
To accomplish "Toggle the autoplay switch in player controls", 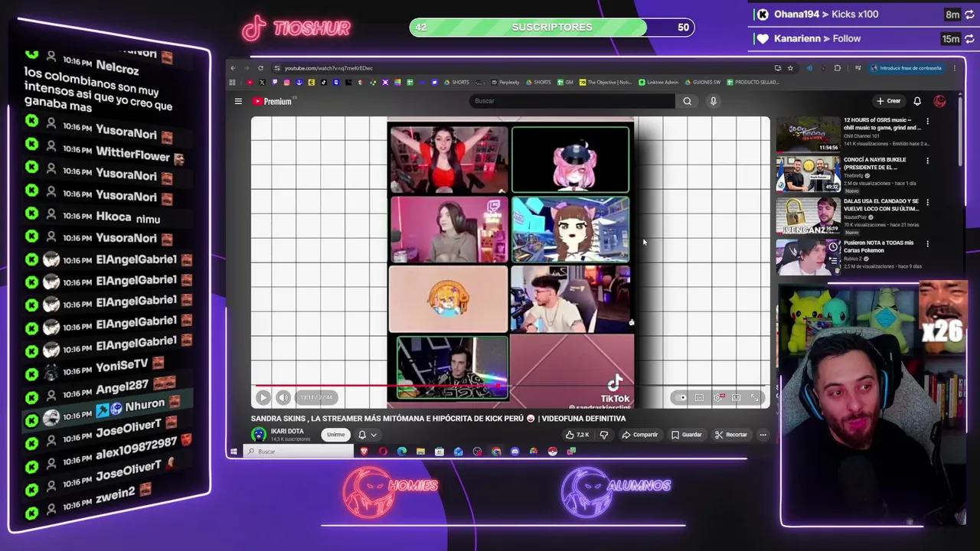I will pyautogui.click(x=681, y=397).
